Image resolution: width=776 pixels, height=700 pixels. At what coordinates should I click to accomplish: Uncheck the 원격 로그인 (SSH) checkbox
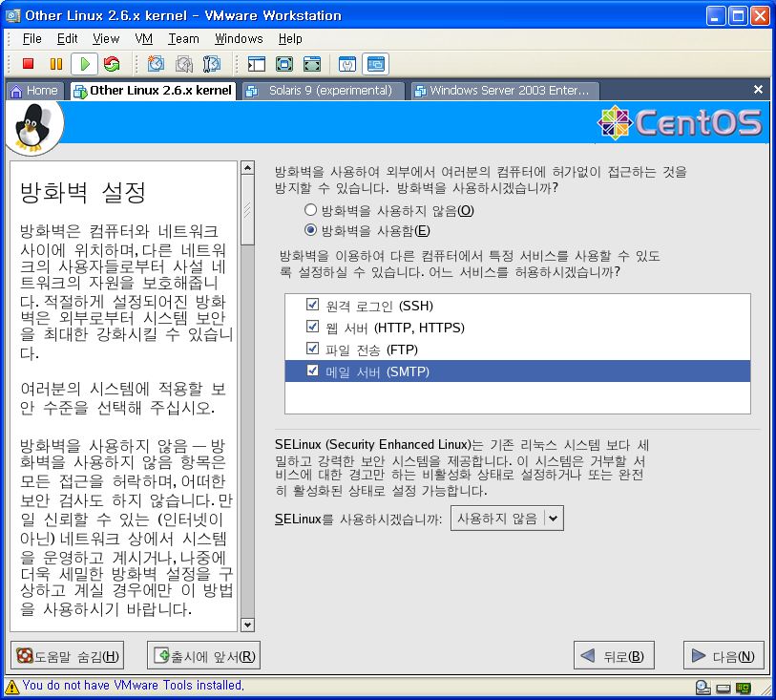pyautogui.click(x=312, y=305)
